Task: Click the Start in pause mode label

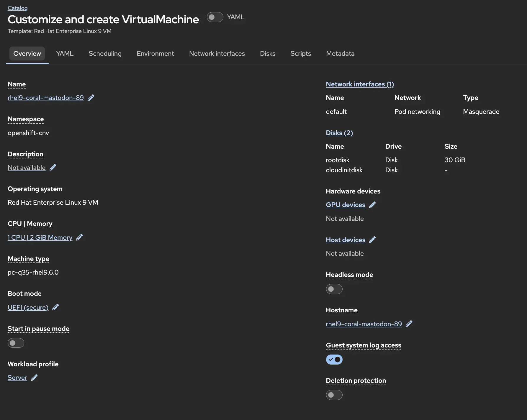Action: [38, 329]
